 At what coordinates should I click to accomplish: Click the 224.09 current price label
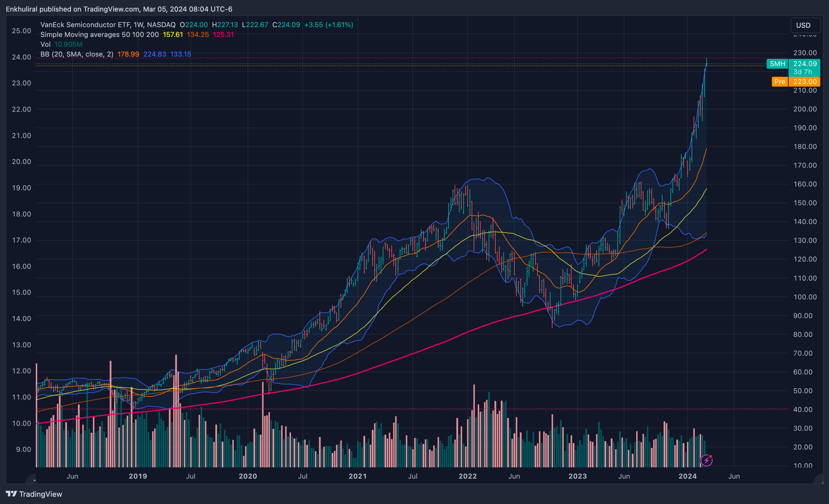[804, 64]
